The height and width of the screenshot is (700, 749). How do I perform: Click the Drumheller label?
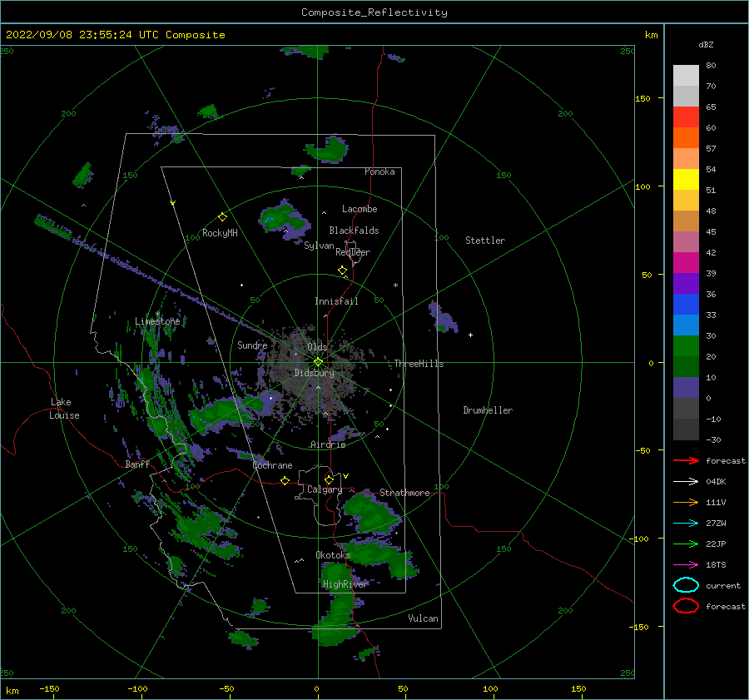488,410
